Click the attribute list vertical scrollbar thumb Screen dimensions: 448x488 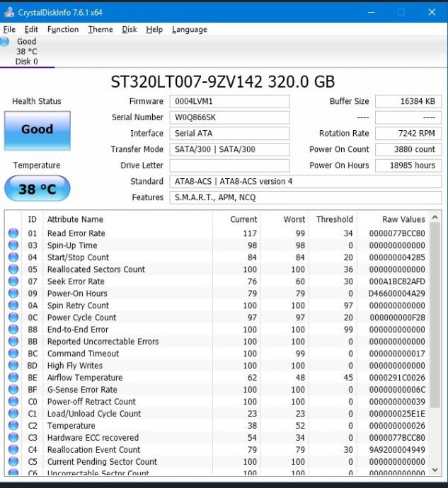435,315
